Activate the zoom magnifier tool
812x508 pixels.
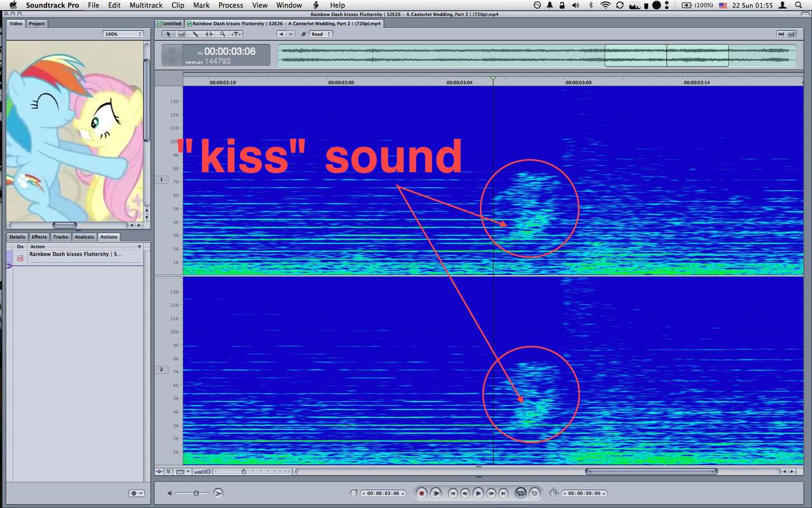pos(223,34)
